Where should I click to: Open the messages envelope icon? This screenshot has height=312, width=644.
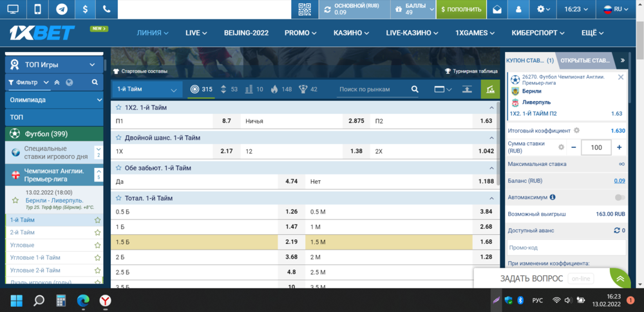[x=497, y=10]
